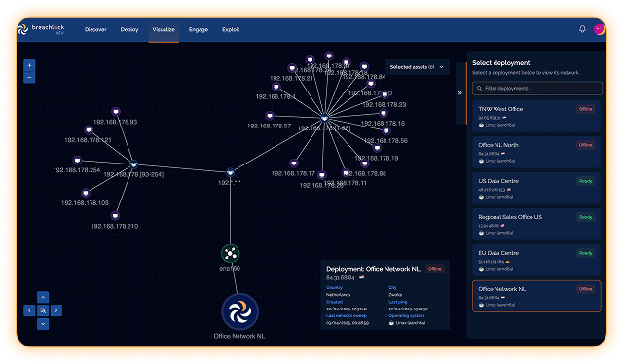Screen dimensions: 623x364
Task: Choose the TNW West Office deployment
Action: (536, 117)
